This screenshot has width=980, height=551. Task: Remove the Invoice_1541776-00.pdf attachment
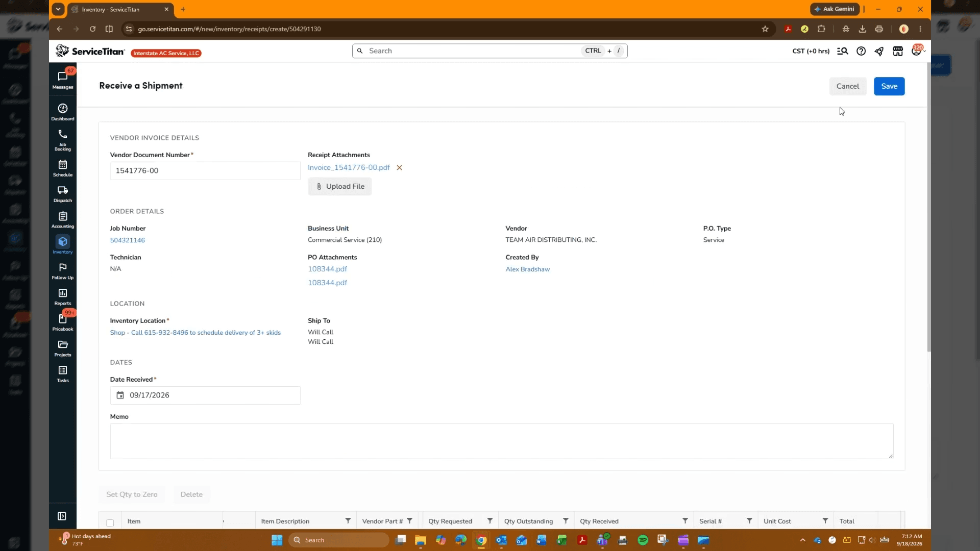[x=400, y=168]
